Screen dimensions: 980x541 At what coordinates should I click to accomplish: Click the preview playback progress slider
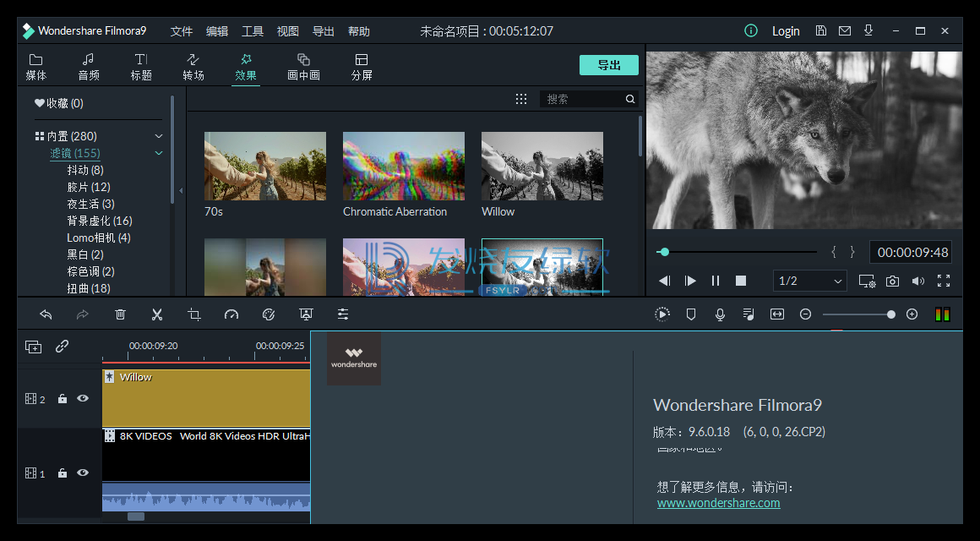(737, 252)
